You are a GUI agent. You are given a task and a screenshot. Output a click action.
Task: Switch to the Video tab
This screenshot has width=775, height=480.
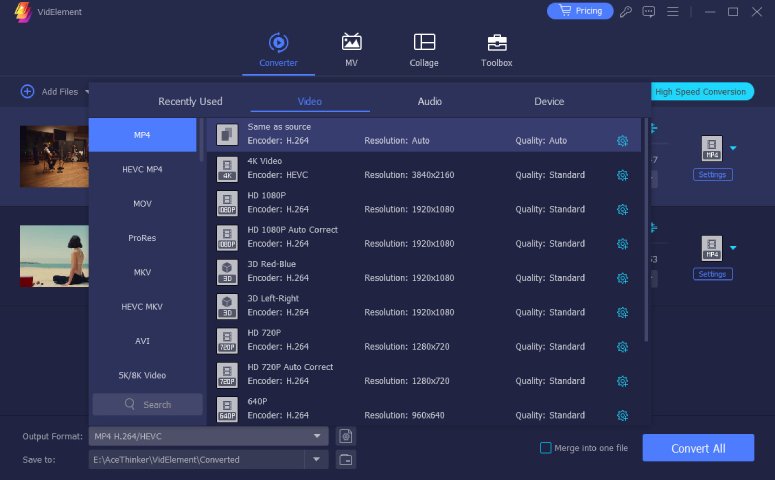(310, 101)
